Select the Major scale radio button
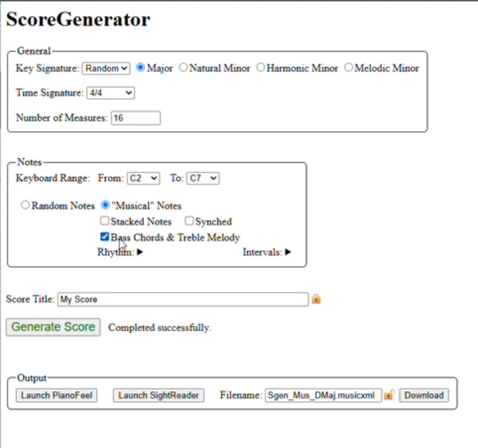Image resolution: width=478 pixels, height=448 pixels. [140, 67]
